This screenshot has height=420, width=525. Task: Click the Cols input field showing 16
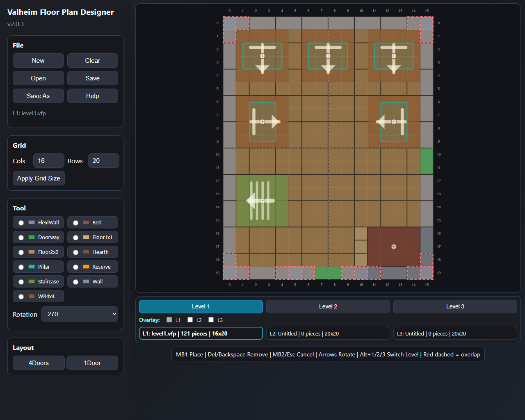tap(49, 161)
